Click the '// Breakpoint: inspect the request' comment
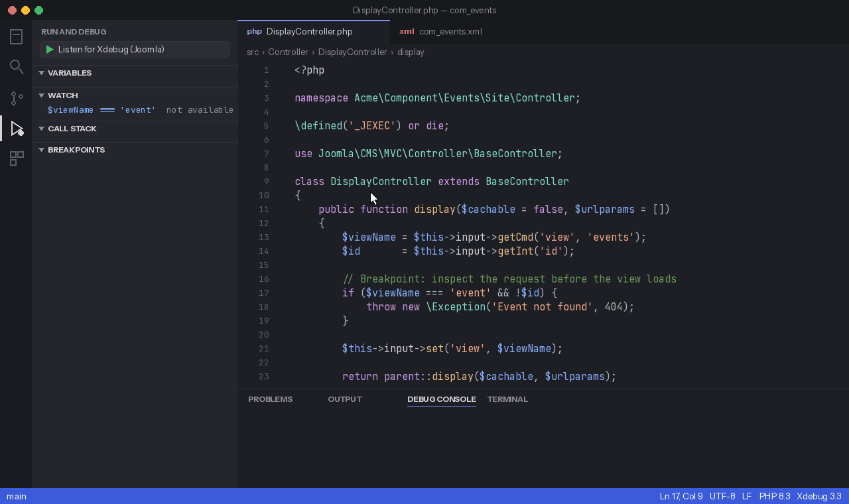Viewport: 849px width, 504px height. [x=509, y=279]
